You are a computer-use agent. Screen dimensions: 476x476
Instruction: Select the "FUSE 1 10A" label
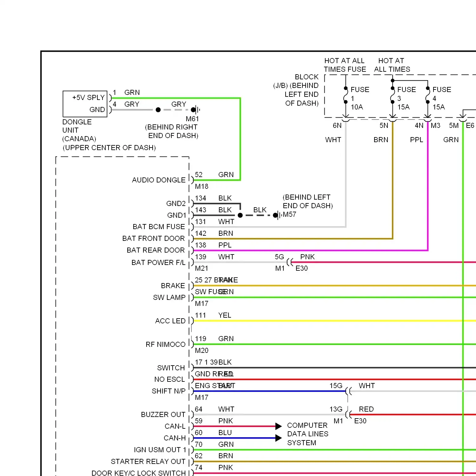point(360,98)
